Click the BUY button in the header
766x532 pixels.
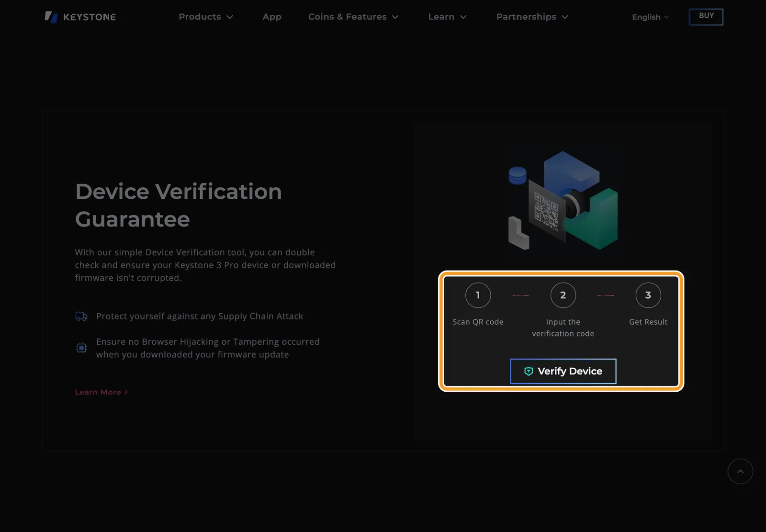(x=706, y=17)
